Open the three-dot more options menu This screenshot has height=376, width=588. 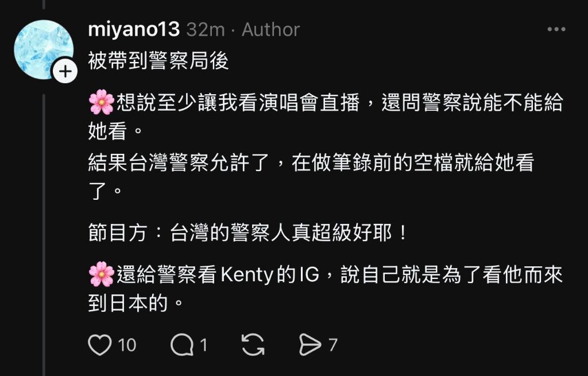556,29
